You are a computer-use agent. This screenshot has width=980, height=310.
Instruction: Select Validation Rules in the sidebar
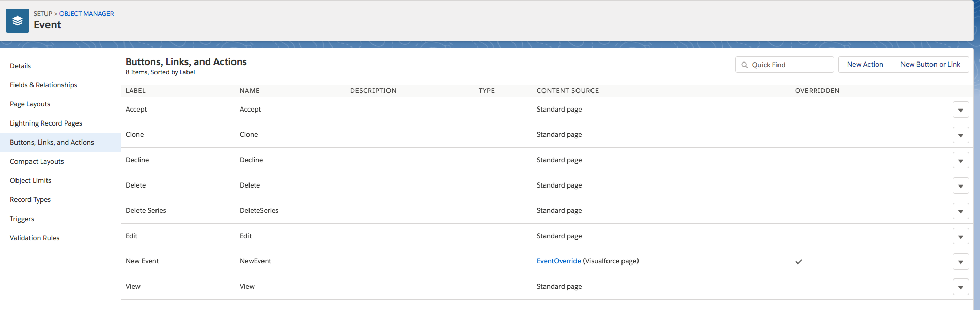(x=35, y=238)
